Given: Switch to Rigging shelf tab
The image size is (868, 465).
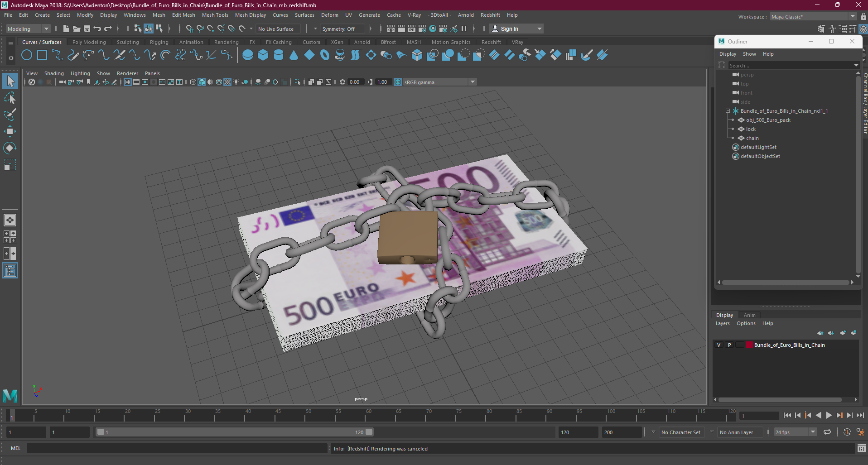Looking at the screenshot, I should (x=159, y=42).
